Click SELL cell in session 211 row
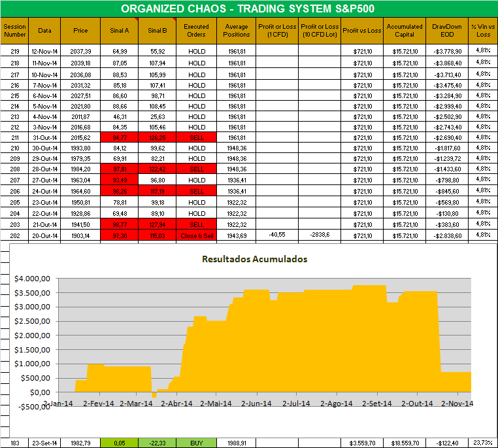The width and height of the screenshot is (498, 448). [x=196, y=137]
